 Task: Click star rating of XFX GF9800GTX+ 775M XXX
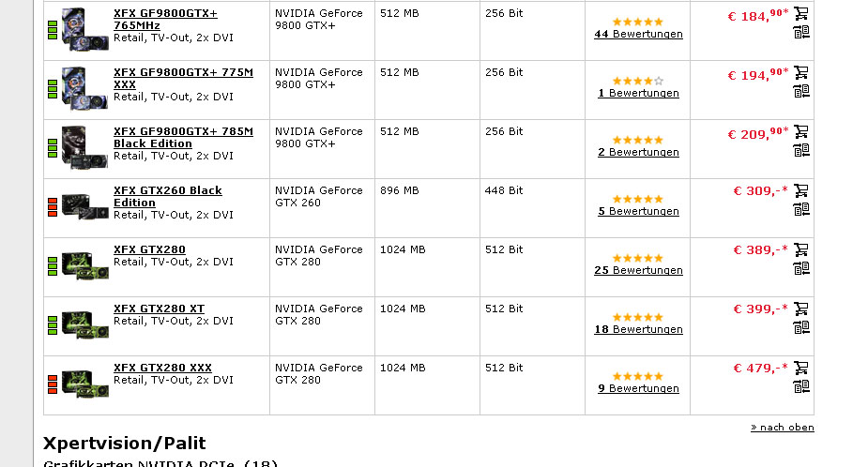[638, 81]
